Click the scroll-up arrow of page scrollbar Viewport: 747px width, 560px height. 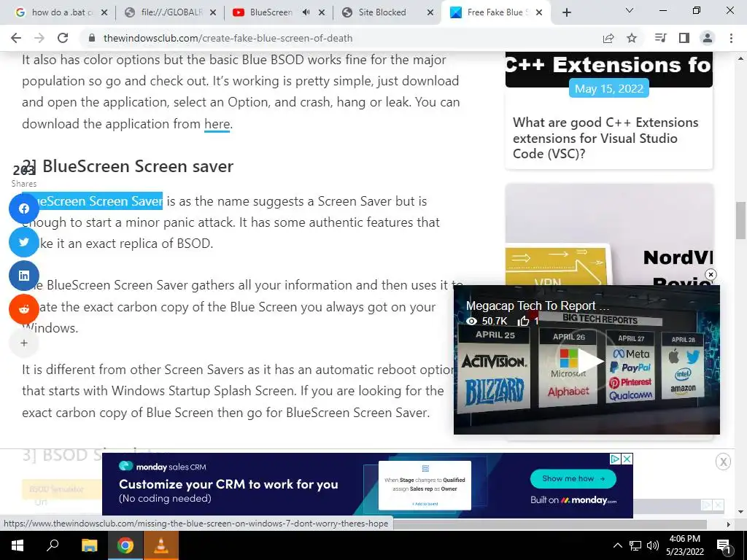pos(741,58)
